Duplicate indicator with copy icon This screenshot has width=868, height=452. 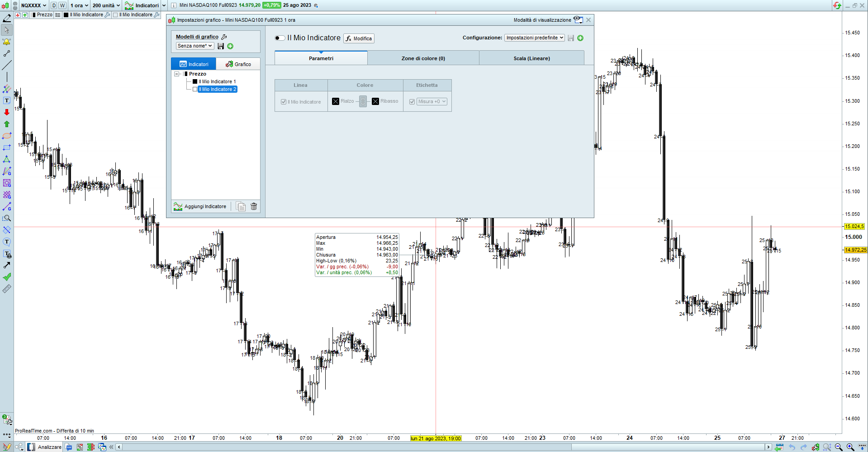tap(241, 206)
